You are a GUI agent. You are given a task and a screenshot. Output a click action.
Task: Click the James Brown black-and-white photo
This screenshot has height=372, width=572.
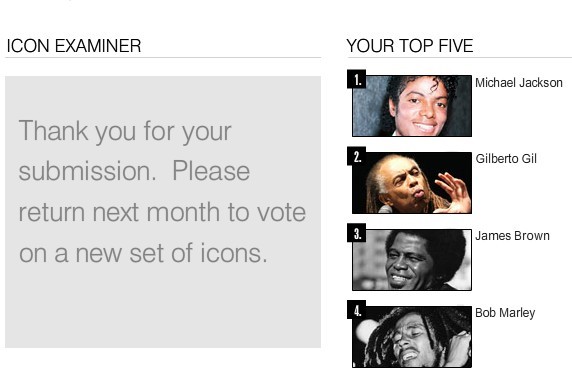tap(412, 260)
